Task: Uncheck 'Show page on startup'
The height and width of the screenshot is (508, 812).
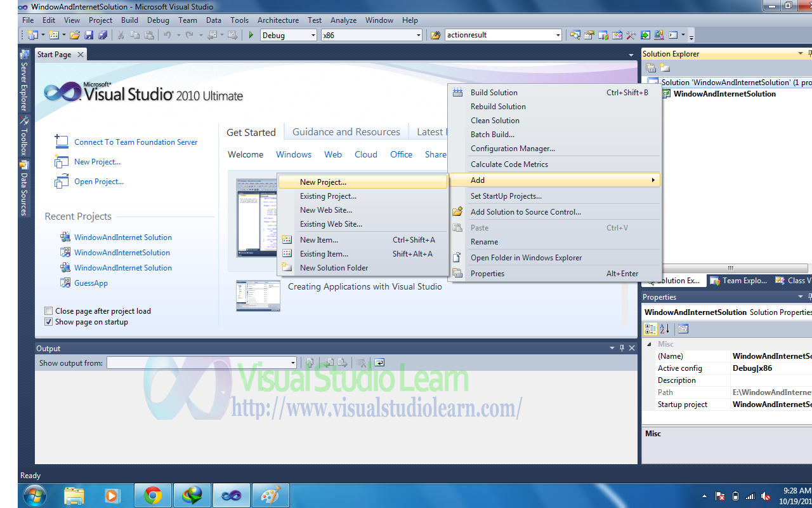Action: point(49,322)
